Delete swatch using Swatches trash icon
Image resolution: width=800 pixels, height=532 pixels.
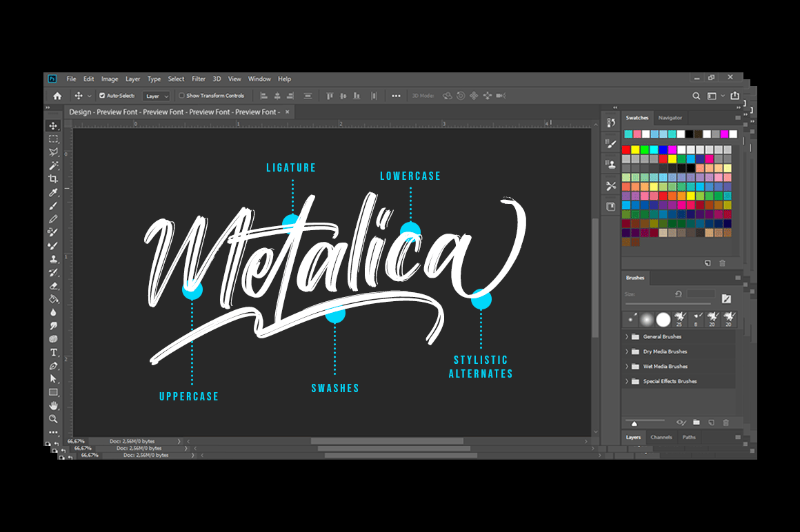(722, 263)
